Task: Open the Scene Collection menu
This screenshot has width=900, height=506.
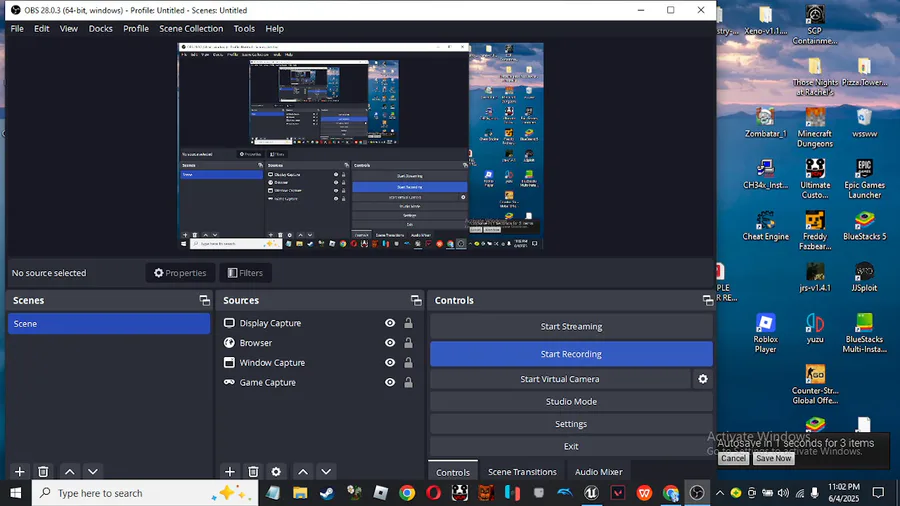Action: [191, 29]
